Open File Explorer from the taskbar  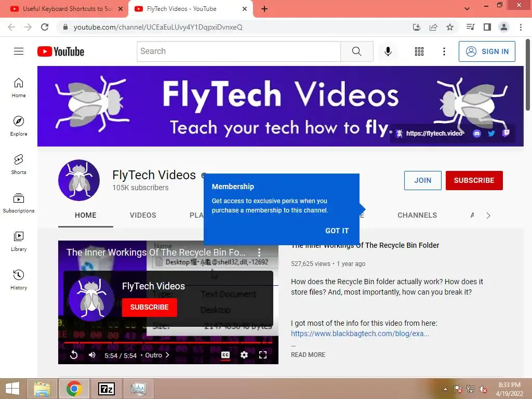click(x=42, y=389)
